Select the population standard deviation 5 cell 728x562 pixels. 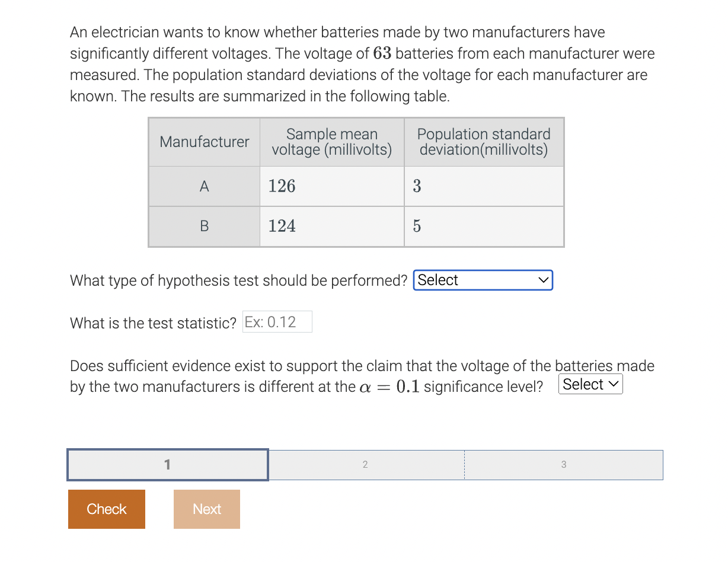click(x=483, y=226)
